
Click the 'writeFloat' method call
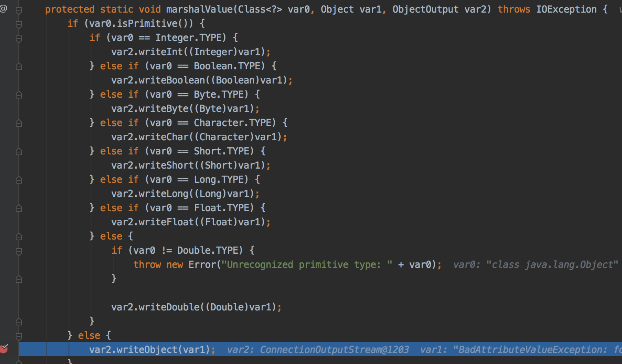(166, 222)
